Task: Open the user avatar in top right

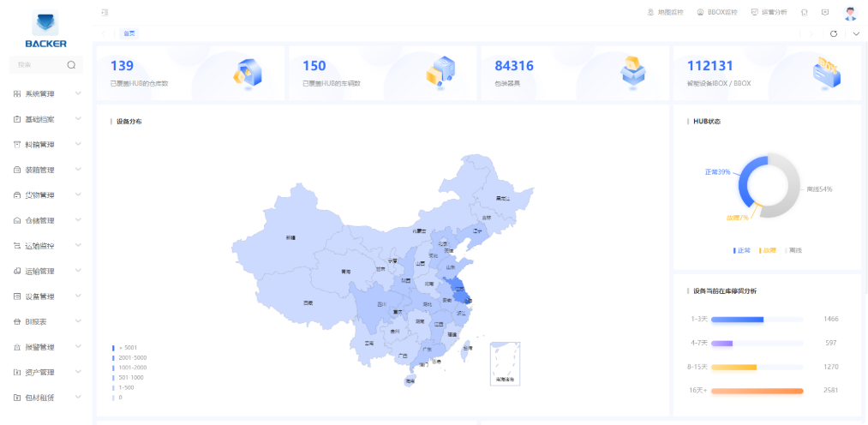Action: click(x=850, y=13)
